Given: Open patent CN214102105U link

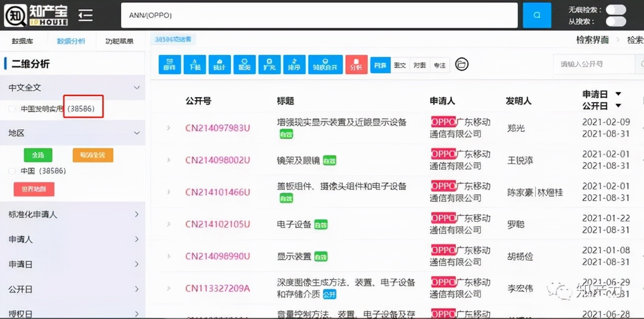Looking at the screenshot, I should pos(217,224).
